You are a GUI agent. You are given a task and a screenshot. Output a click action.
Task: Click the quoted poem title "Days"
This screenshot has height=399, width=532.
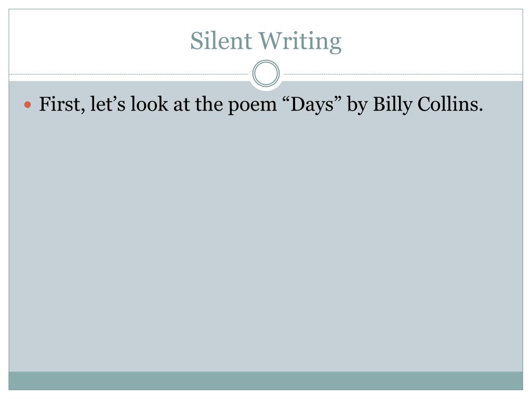pyautogui.click(x=312, y=105)
